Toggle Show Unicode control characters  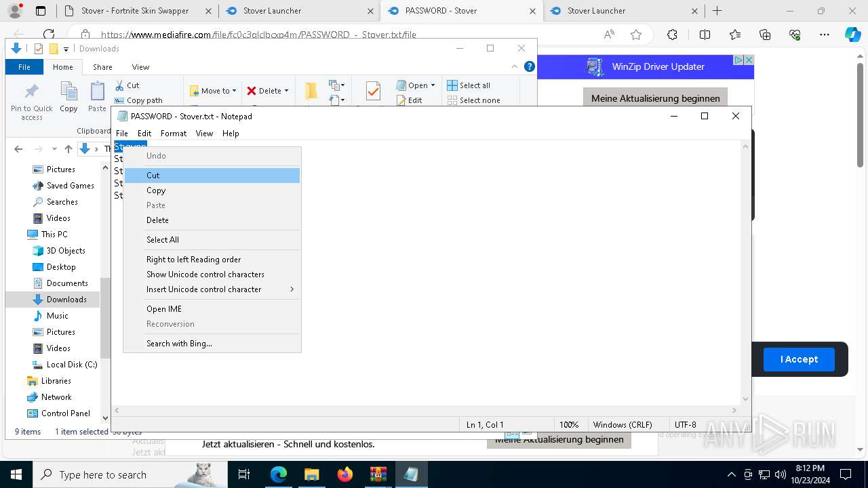tap(212, 274)
